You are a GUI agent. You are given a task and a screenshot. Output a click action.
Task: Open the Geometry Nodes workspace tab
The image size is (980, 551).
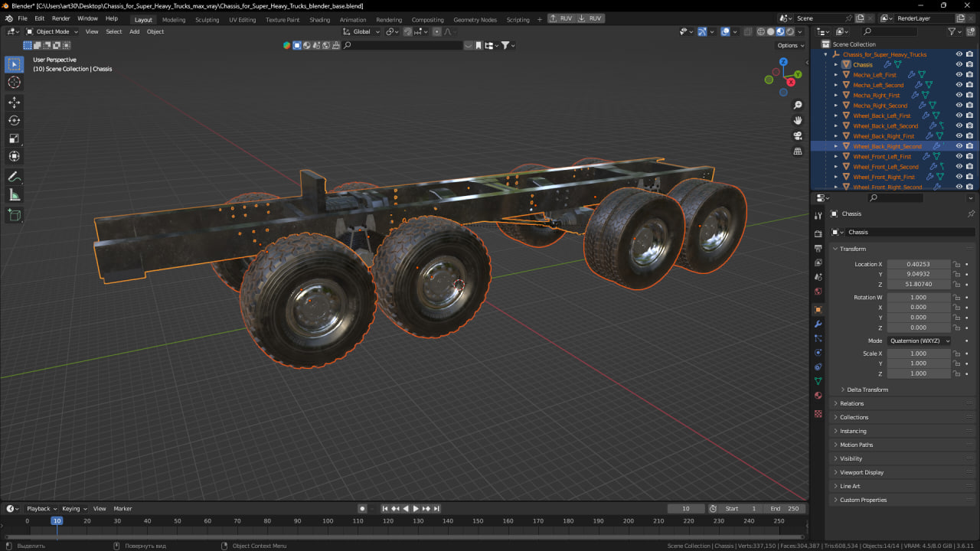[x=475, y=19]
